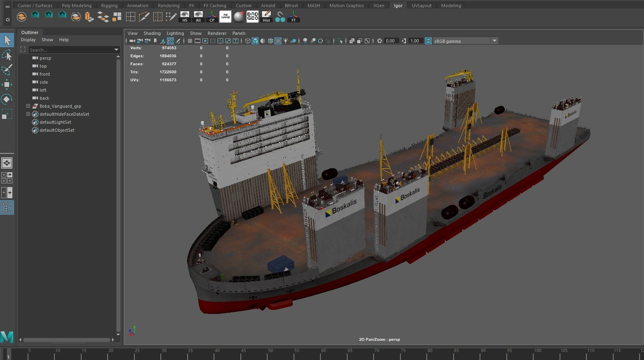Click the BAD GEO shelf button
The width and height of the screenshot is (644, 360).
click(252, 16)
